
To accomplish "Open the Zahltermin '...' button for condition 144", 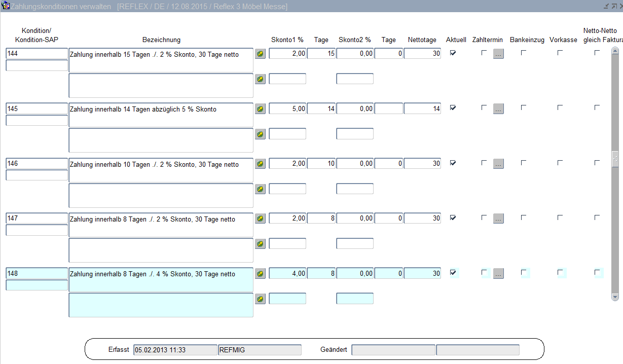I will 498,54.
